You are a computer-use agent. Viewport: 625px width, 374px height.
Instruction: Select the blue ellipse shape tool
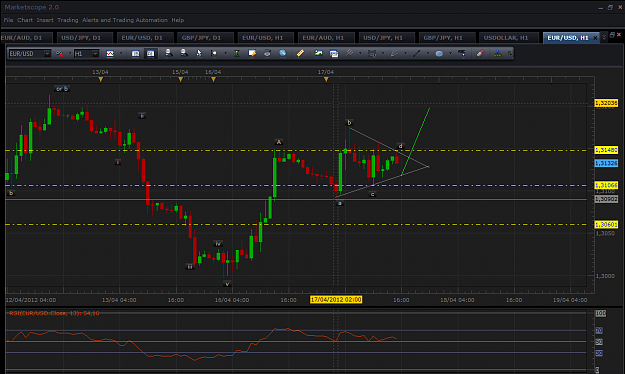(439, 53)
